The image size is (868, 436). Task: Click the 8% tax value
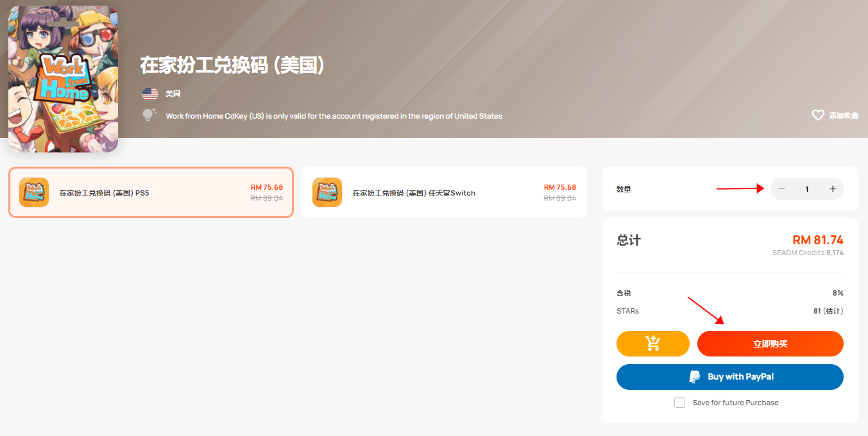[x=838, y=293]
